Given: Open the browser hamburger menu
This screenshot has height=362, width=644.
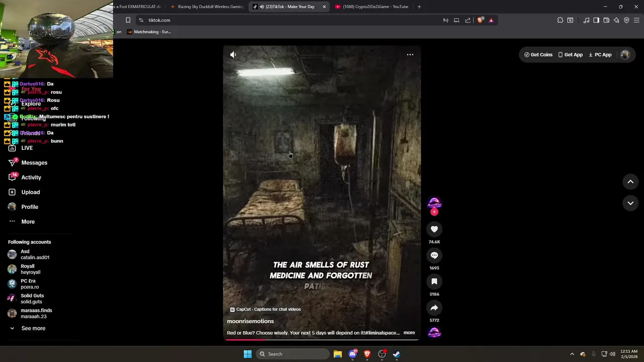Looking at the screenshot, I should click(x=637, y=20).
